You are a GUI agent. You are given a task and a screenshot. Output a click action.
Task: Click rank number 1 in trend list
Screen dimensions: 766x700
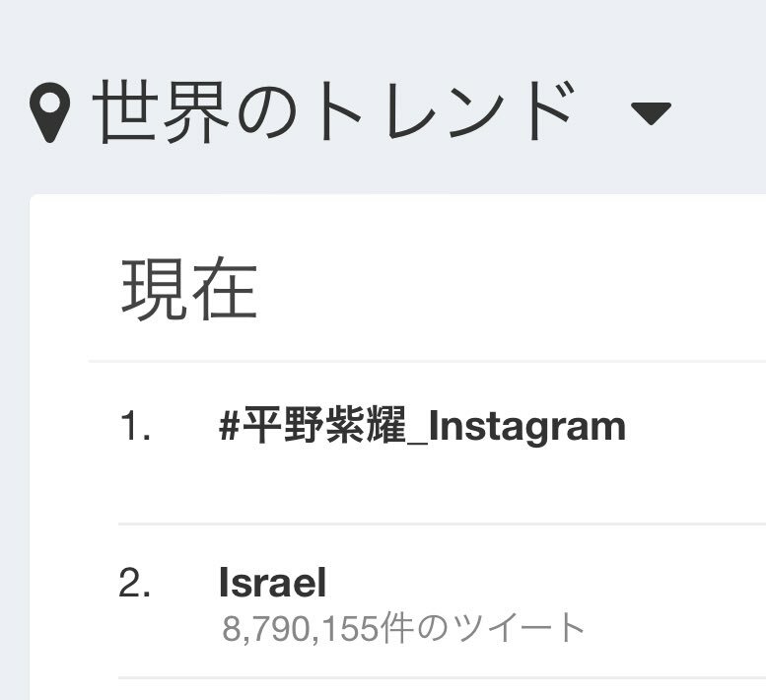click(x=135, y=426)
